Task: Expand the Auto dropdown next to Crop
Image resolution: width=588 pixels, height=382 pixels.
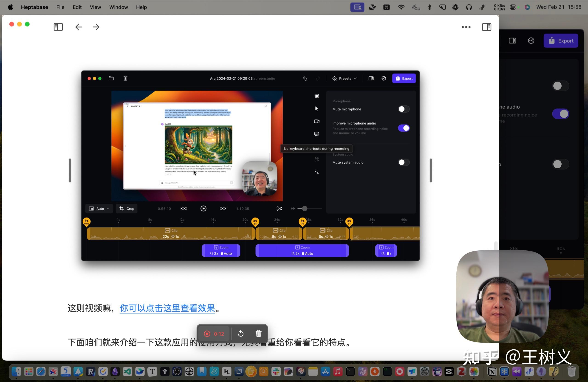Action: point(99,208)
